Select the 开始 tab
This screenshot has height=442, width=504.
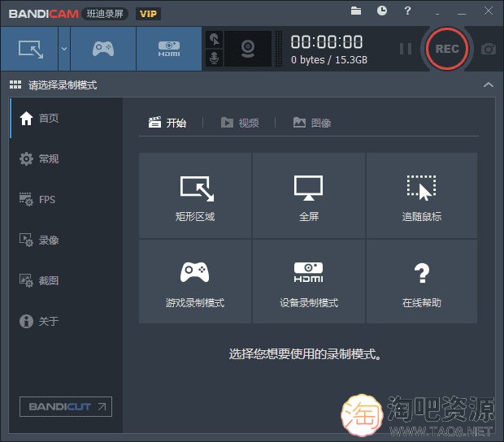pyautogui.click(x=167, y=123)
